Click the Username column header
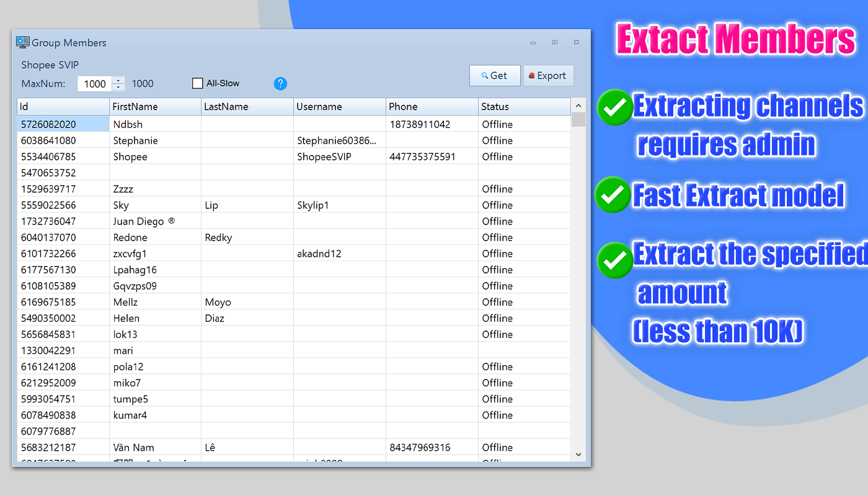Viewport: 868px width, 496px height. [x=339, y=106]
